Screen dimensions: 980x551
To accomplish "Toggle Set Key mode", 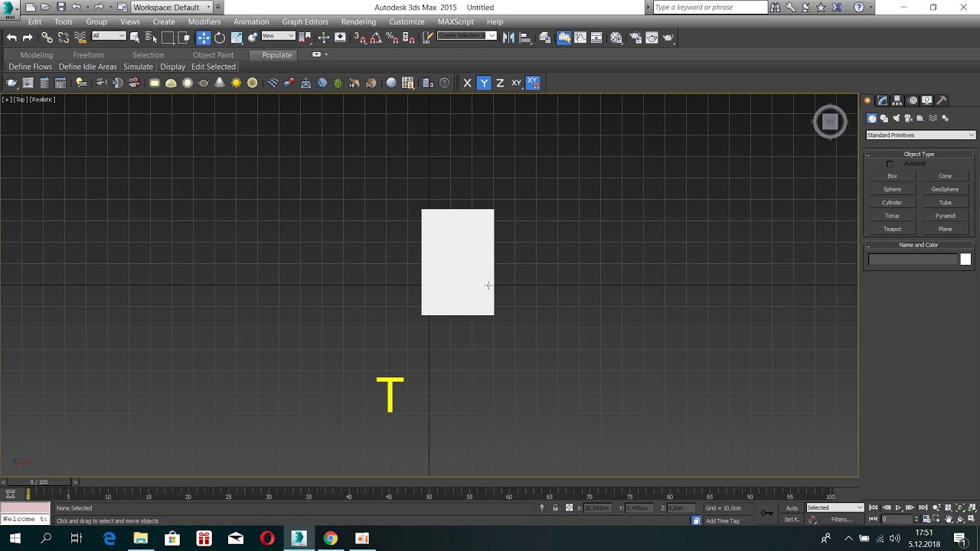I will pyautogui.click(x=792, y=520).
